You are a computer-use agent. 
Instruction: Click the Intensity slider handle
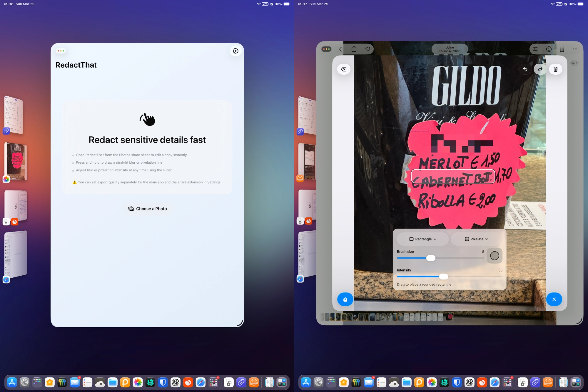tap(444, 277)
